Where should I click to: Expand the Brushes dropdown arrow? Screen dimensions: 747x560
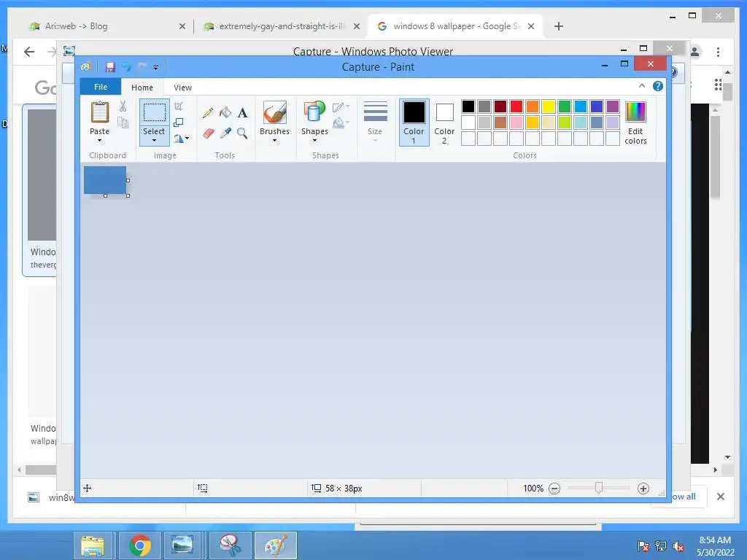[275, 141]
